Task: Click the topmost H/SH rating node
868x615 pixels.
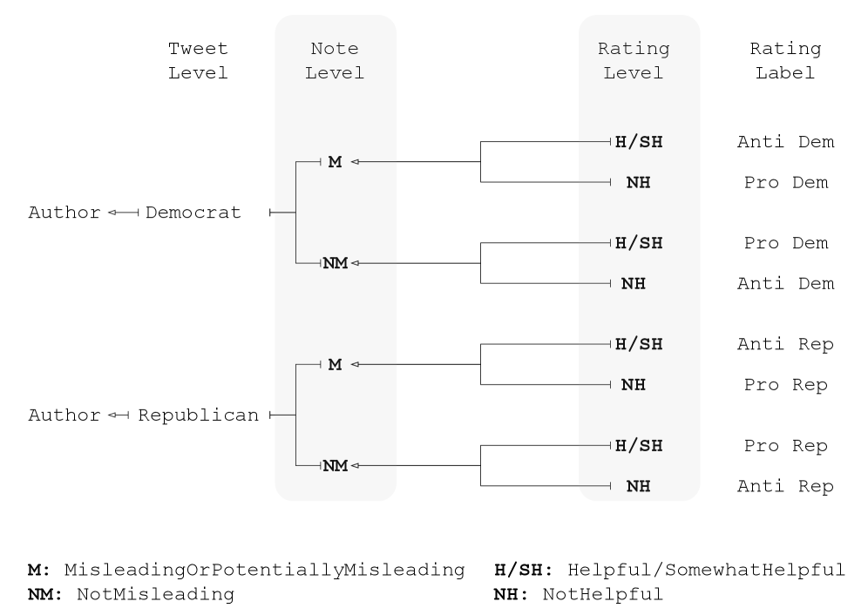Action: coord(639,141)
